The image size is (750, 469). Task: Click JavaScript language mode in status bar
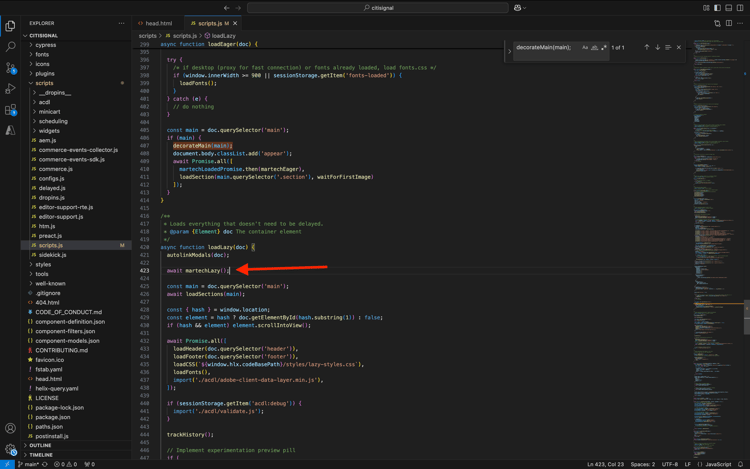(717, 464)
